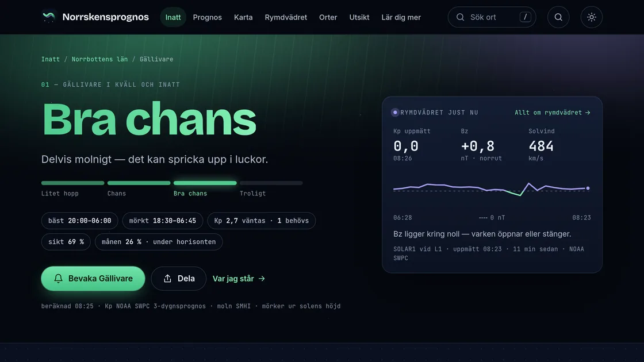Click the Solvind value 484

pyautogui.click(x=541, y=146)
